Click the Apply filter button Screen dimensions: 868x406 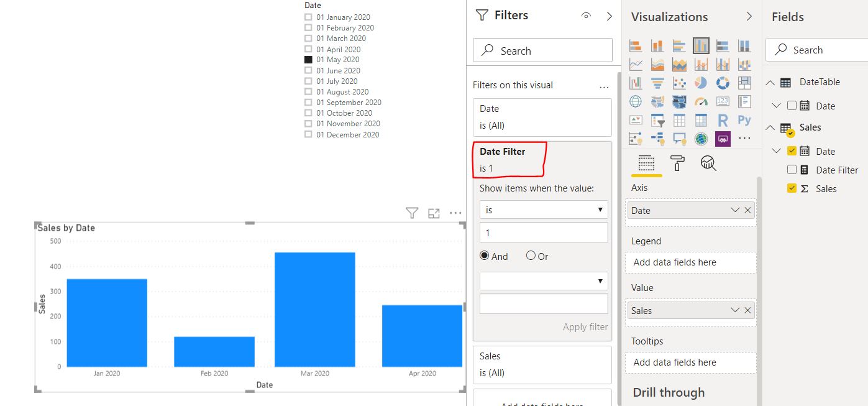point(585,327)
